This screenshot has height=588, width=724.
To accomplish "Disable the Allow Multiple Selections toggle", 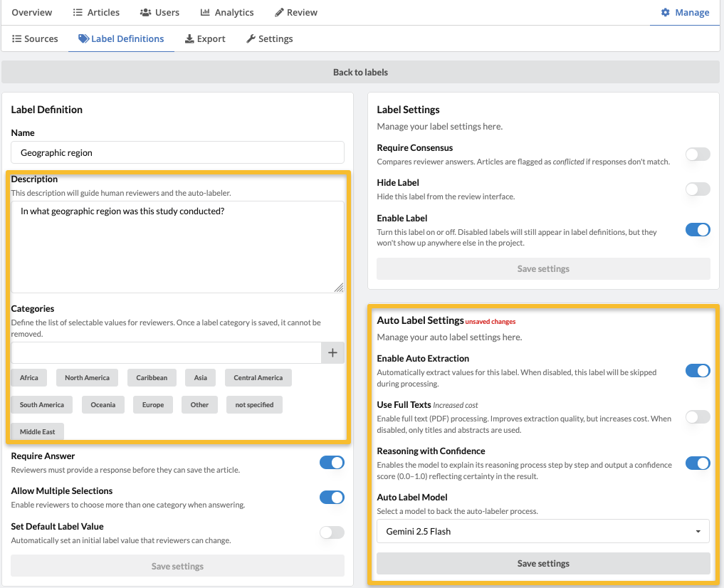I will point(332,498).
